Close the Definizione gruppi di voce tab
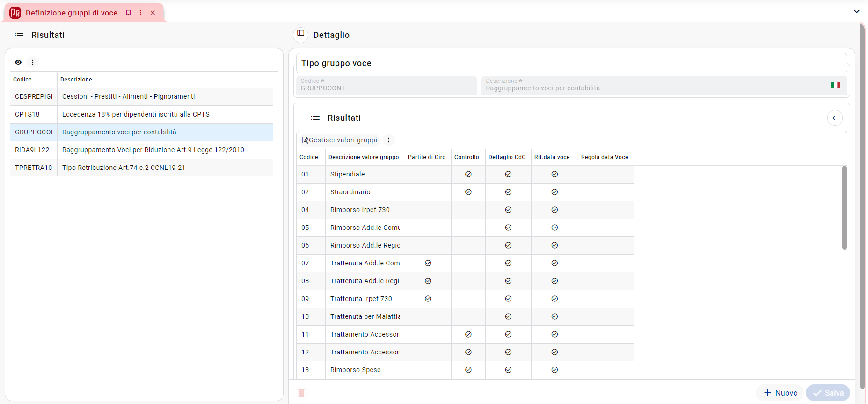The image size is (868, 404). tap(153, 13)
